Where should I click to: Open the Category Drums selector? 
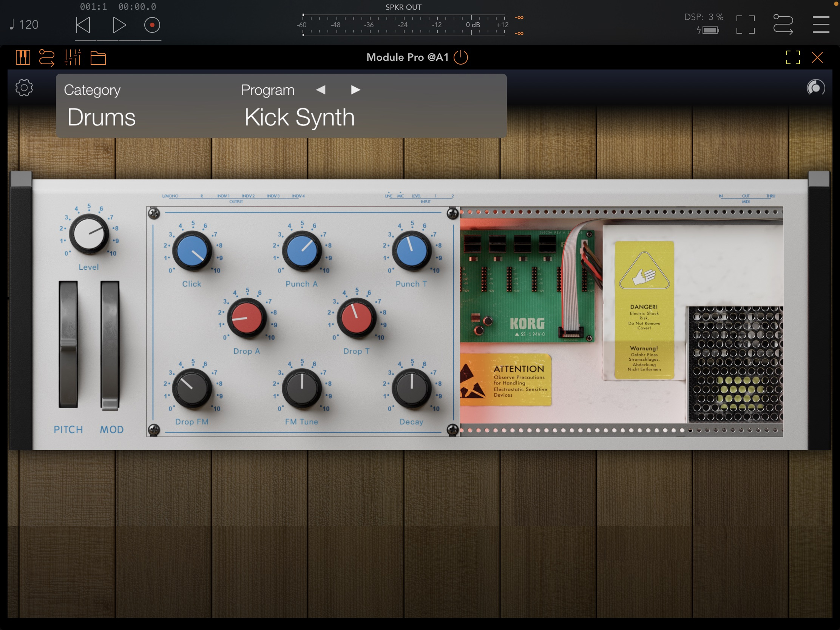[101, 117]
